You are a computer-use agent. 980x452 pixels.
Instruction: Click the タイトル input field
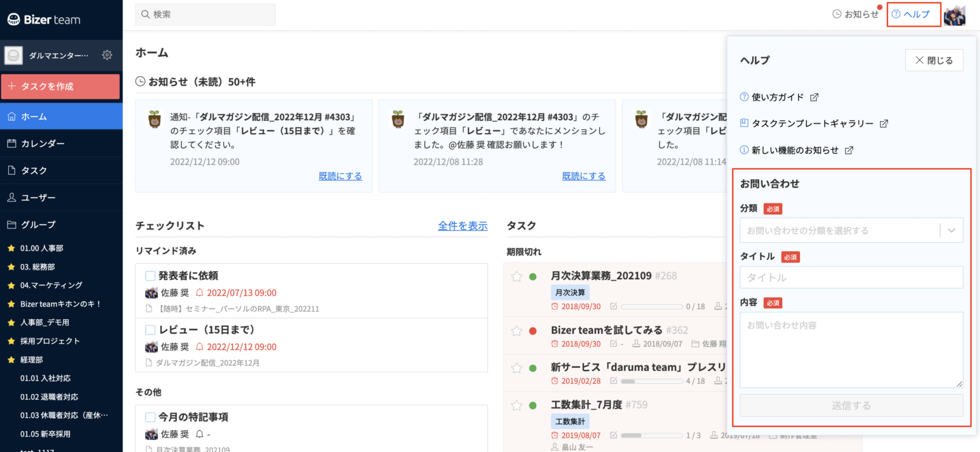pos(851,277)
